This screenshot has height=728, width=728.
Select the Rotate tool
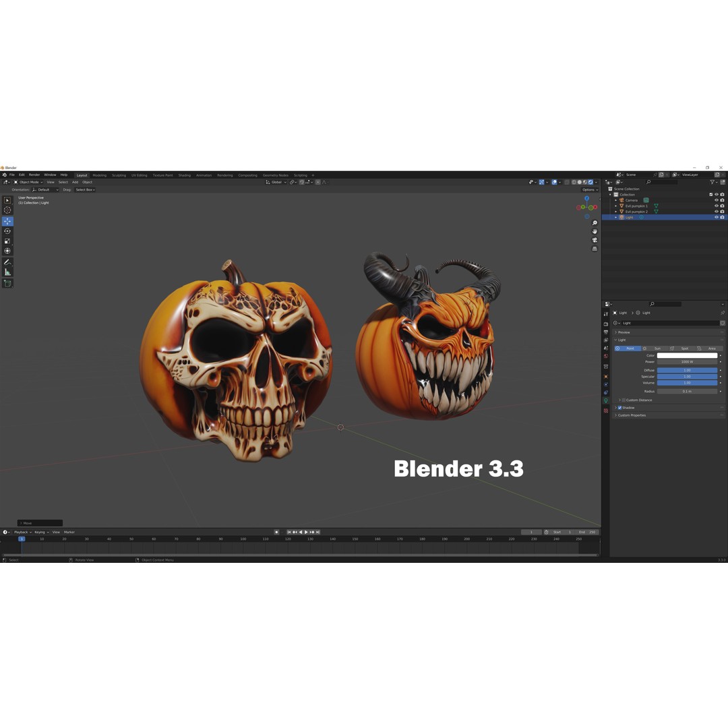(x=7, y=231)
